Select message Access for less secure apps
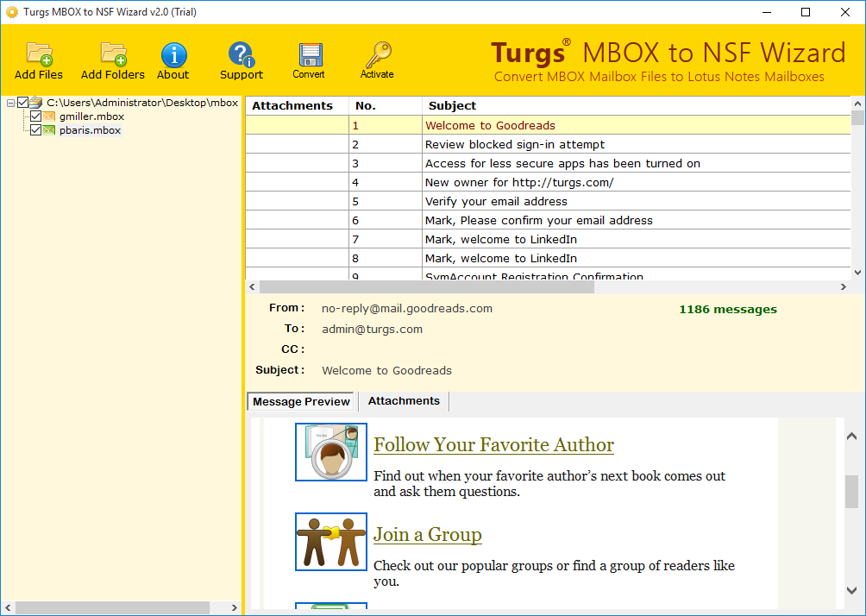Image resolution: width=866 pixels, height=616 pixels. [x=548, y=164]
